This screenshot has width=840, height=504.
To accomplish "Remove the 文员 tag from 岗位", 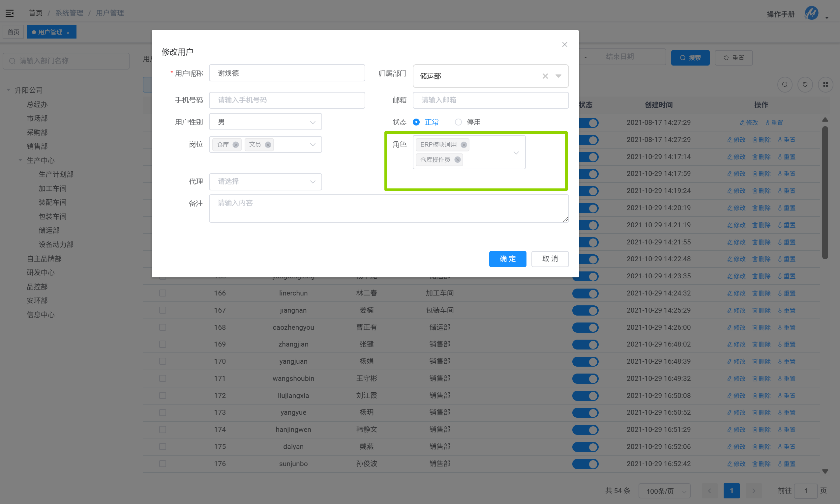I will [268, 145].
